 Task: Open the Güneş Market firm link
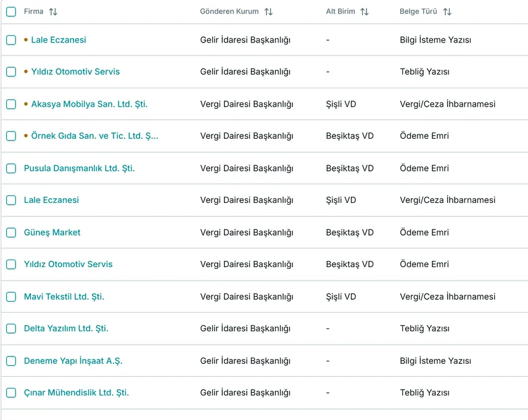tap(52, 233)
